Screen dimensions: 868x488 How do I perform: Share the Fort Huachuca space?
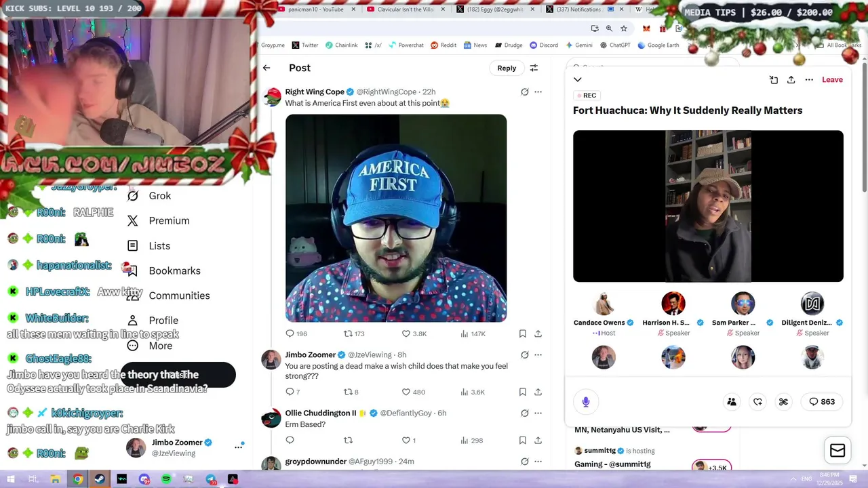[791, 80]
